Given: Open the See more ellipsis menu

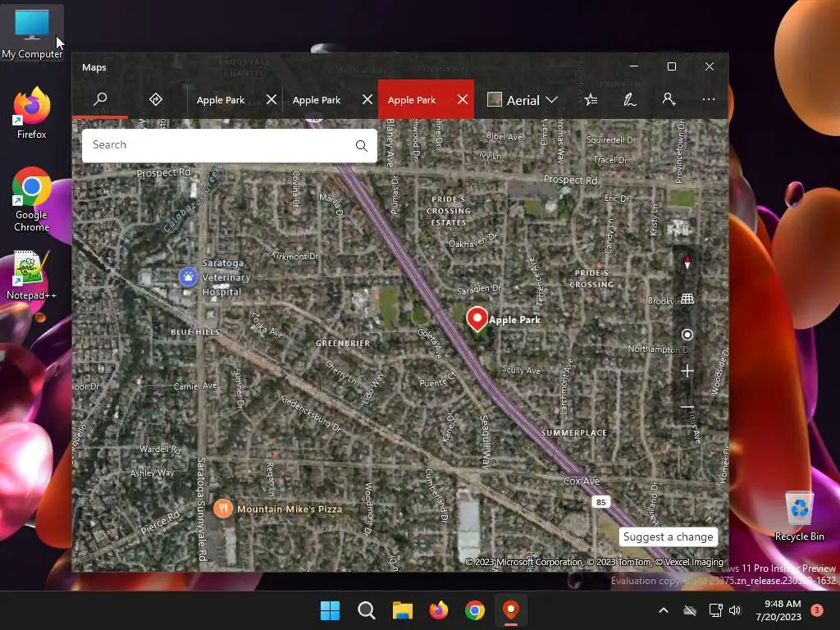Looking at the screenshot, I should pos(708,99).
